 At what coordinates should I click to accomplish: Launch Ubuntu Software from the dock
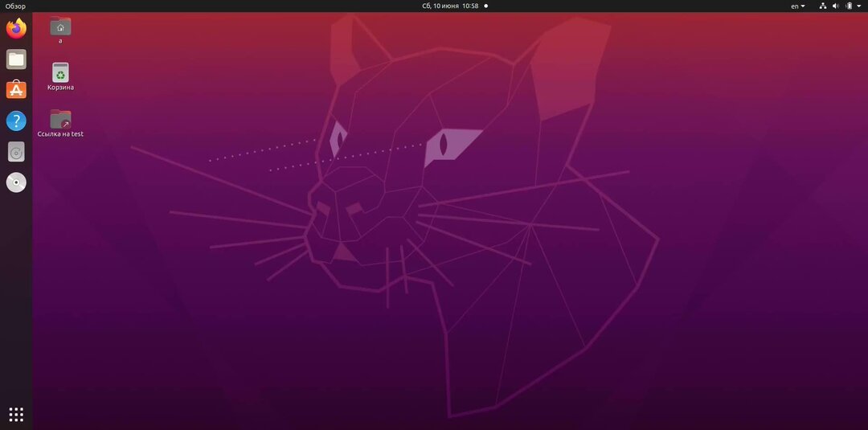pos(16,90)
